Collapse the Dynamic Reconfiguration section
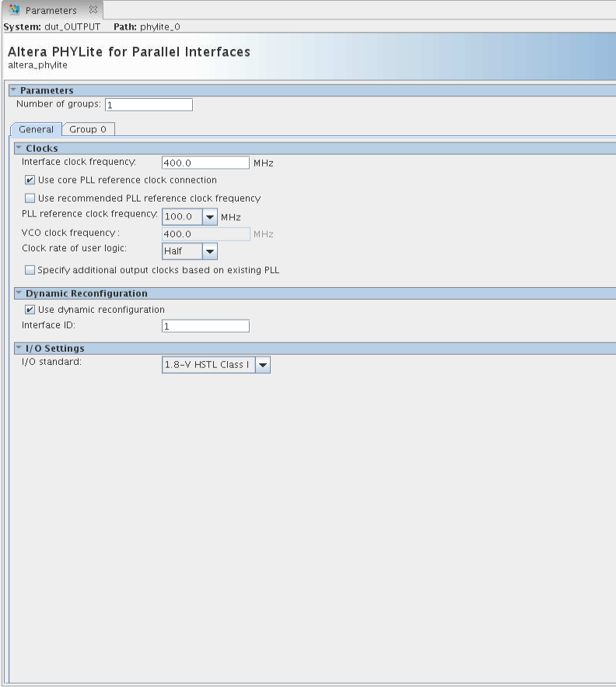Image resolution: width=616 pixels, height=687 pixels. [x=19, y=293]
